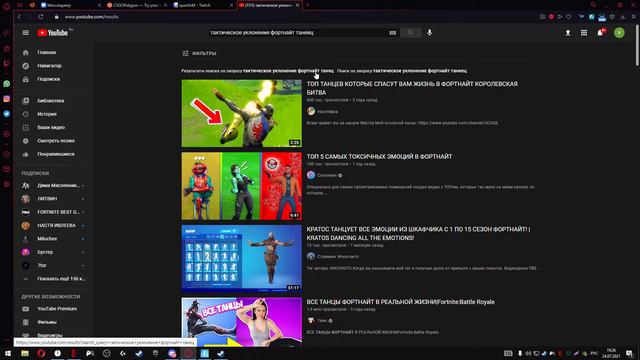
Task: Click second search query suggestion link
Action: tap(420, 71)
